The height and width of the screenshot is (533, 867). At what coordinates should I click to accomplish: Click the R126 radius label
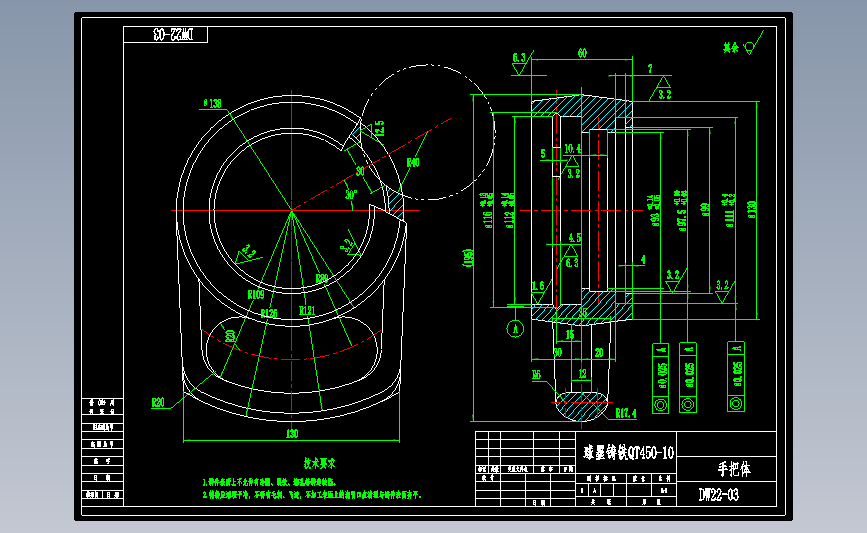[x=269, y=313]
